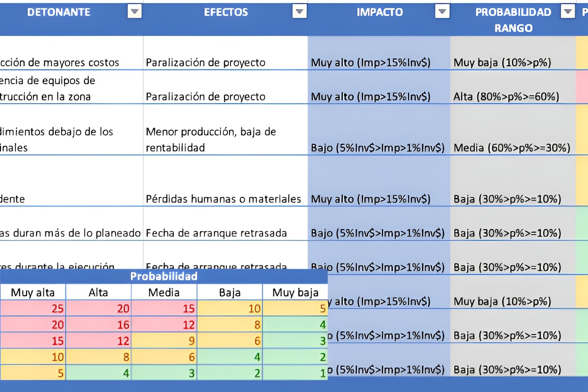588x392 pixels.
Task: Select the IMPACTO header label
Action: (379, 12)
